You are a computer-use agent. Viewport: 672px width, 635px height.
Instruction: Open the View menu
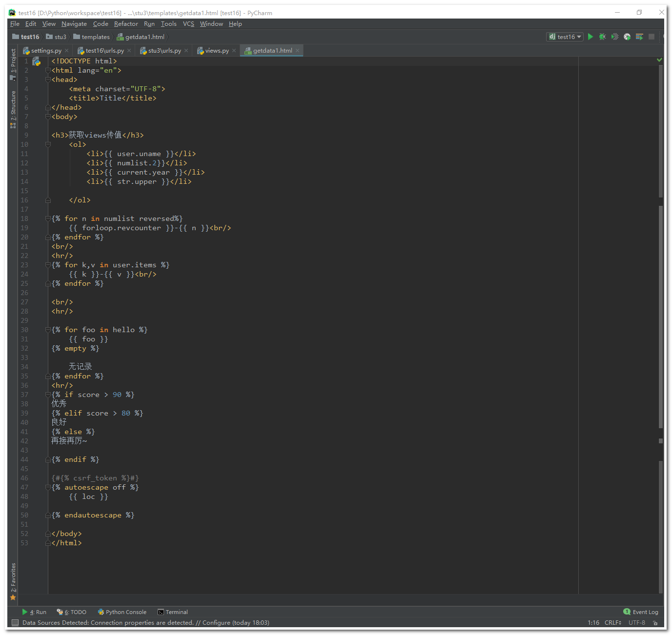click(x=49, y=24)
